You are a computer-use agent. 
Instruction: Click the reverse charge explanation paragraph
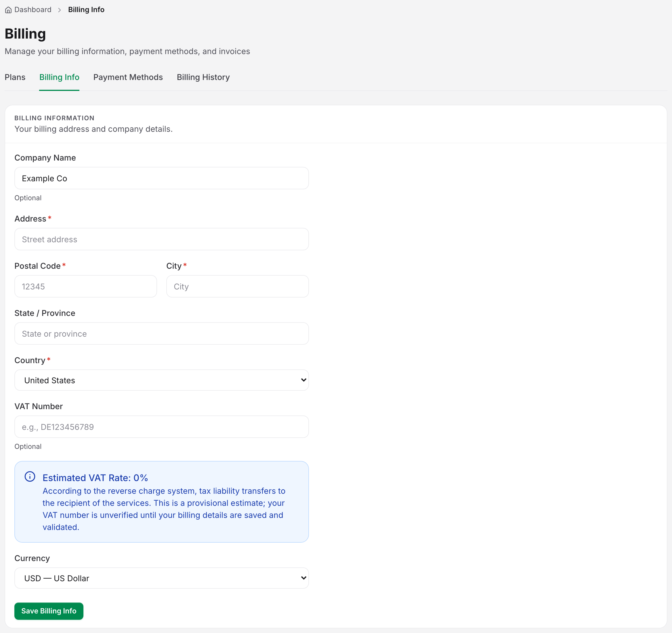(x=164, y=509)
